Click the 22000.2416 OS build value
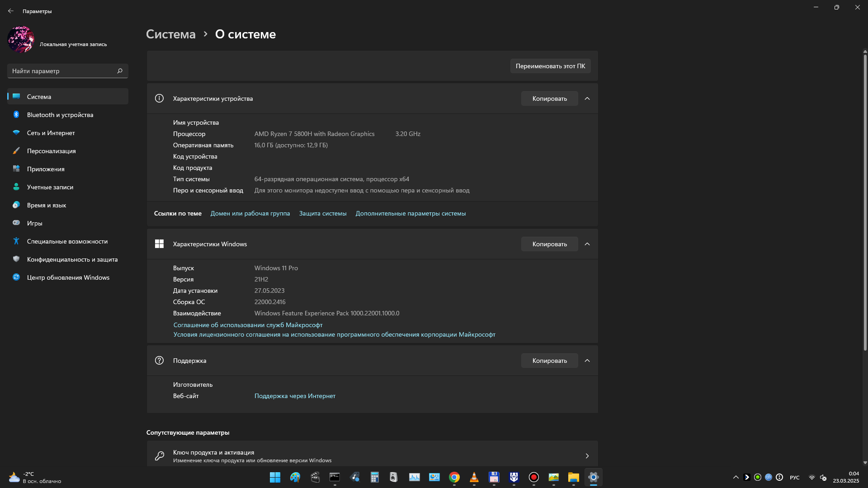Screen dimensions: 868x488 [x=270, y=302]
